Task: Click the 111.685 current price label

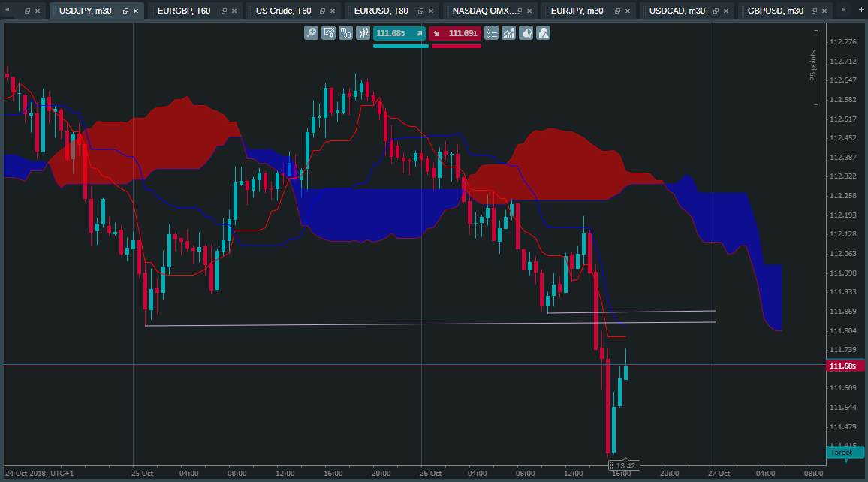Action: [845, 366]
